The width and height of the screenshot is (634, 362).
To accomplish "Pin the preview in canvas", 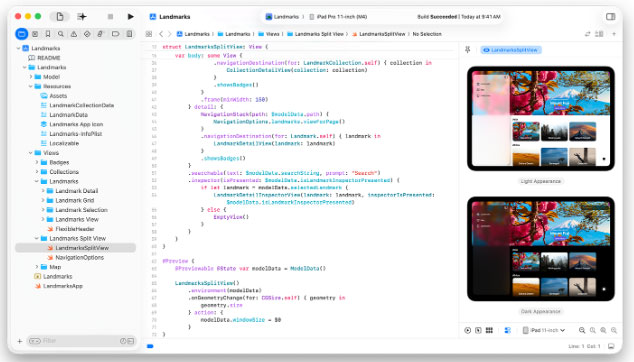I will click(x=468, y=50).
